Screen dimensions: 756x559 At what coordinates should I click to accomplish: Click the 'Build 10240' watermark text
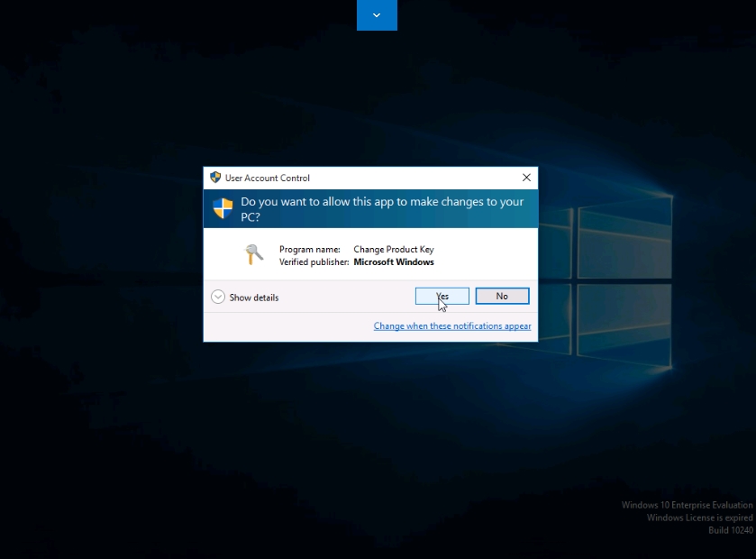[730, 530]
